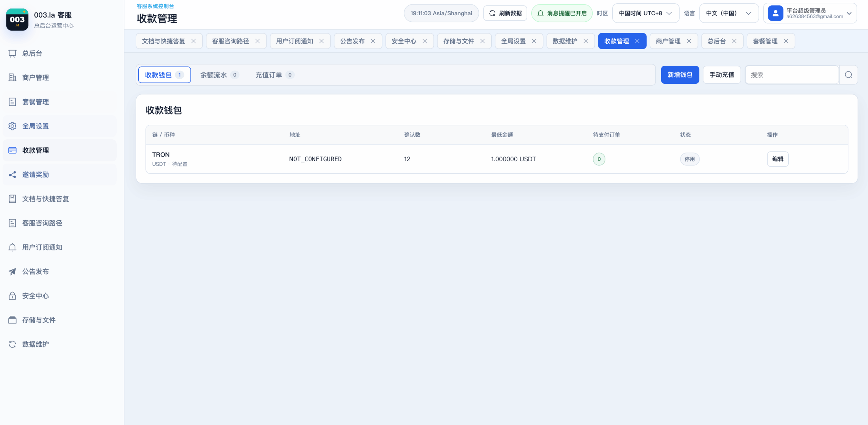Select 收款管理 card icon in sidebar

click(x=12, y=150)
